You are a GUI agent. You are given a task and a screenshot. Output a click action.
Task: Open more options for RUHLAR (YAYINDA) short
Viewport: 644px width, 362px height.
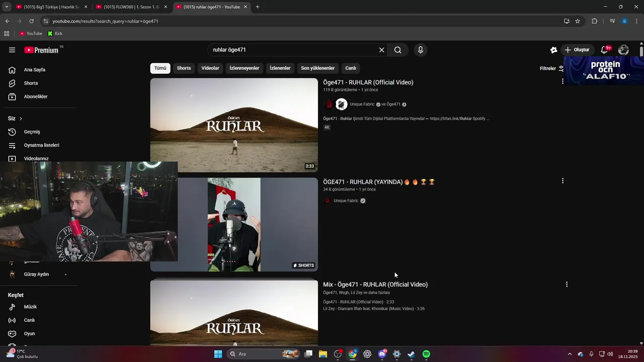click(x=562, y=180)
